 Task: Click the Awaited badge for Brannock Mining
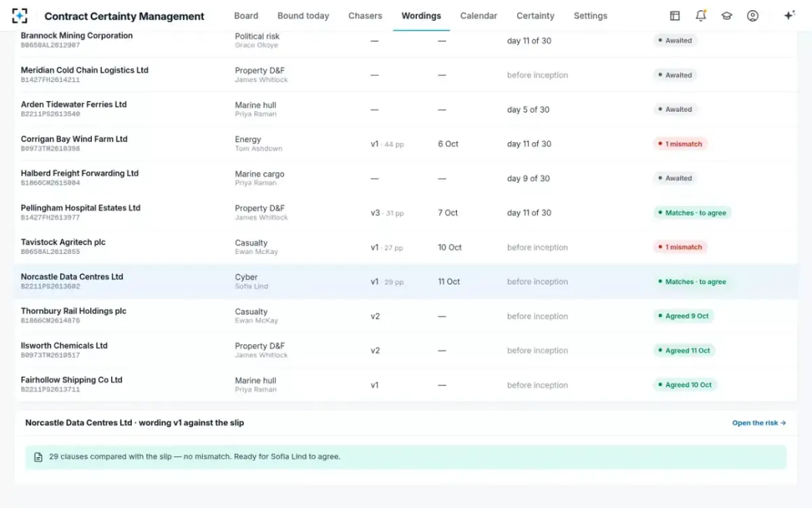pyautogui.click(x=675, y=41)
